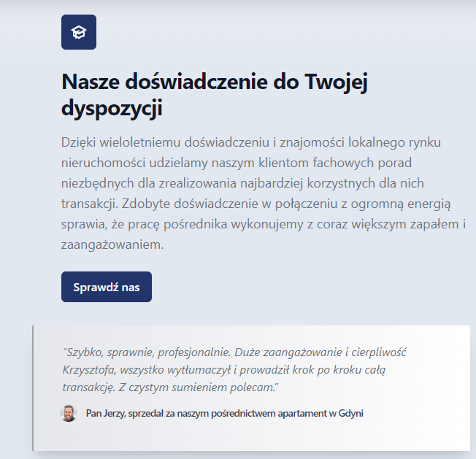The image size is (476, 459).
Task: Click the paragraph line starting with 'sprawia, że pracę'
Action: pyautogui.click(x=263, y=224)
